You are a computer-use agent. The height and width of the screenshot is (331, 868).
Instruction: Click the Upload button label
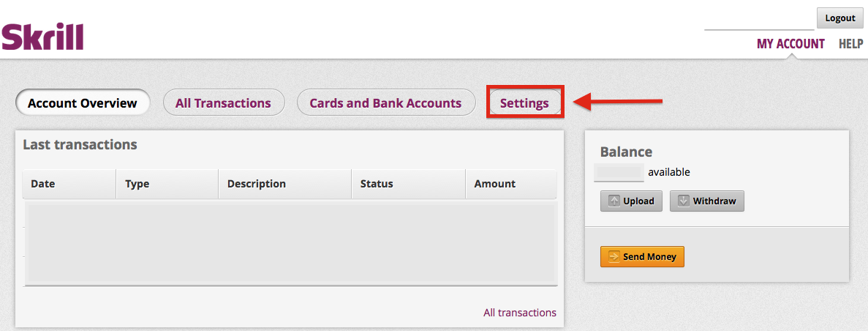click(638, 201)
